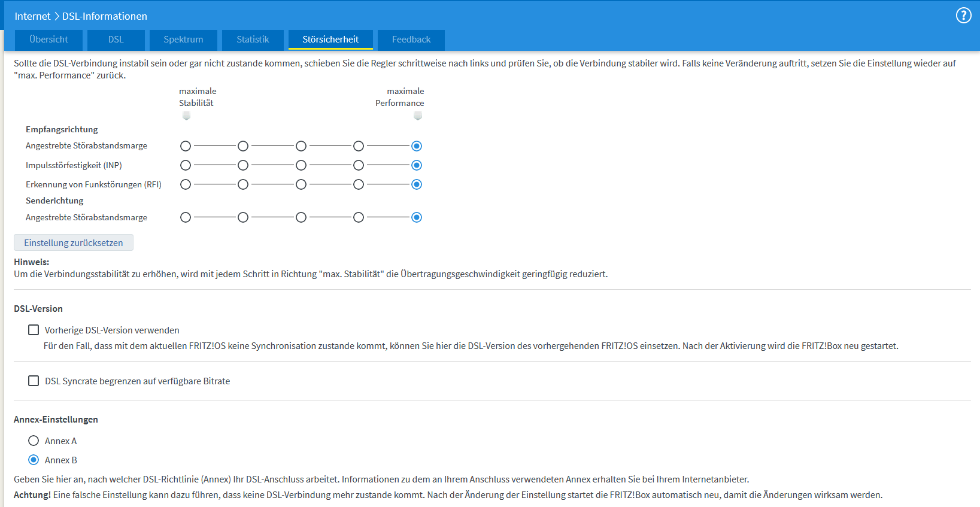
Task: Select max Performance for Senderichtung Störabstandsmarge
Action: coord(417,217)
